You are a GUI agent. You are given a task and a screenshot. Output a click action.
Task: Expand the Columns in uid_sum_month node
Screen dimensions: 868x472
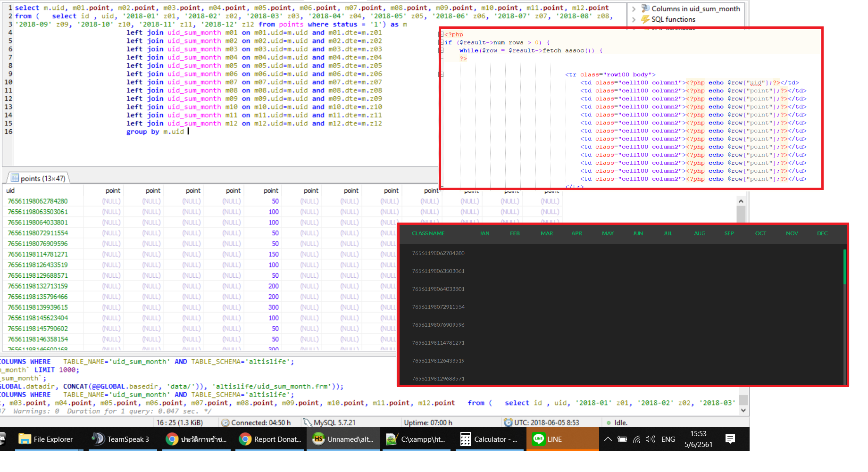point(634,8)
